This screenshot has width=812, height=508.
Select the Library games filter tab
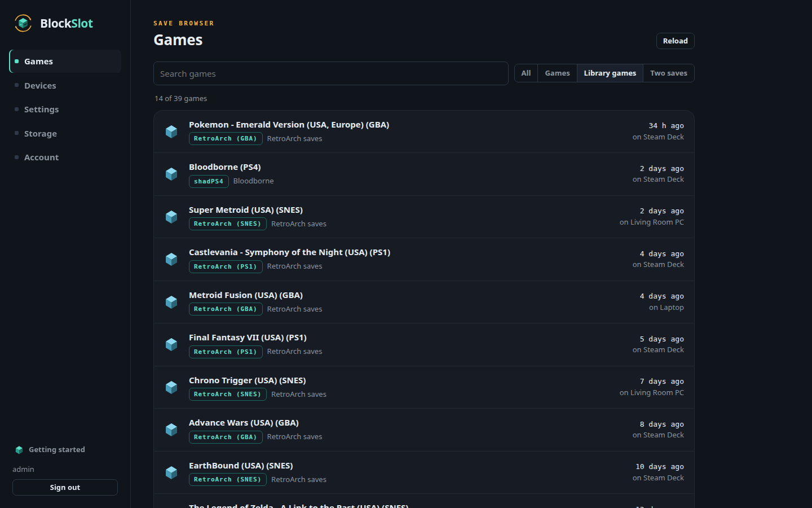(x=610, y=73)
